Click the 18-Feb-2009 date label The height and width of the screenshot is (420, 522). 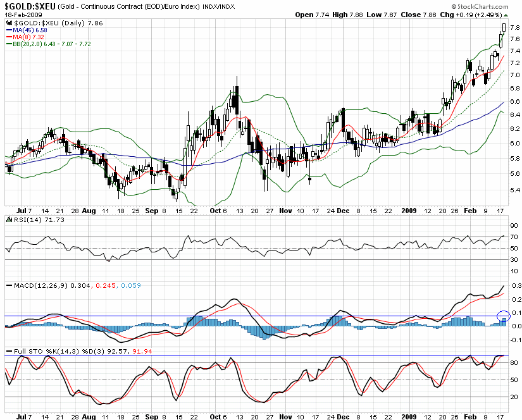pyautogui.click(x=23, y=15)
